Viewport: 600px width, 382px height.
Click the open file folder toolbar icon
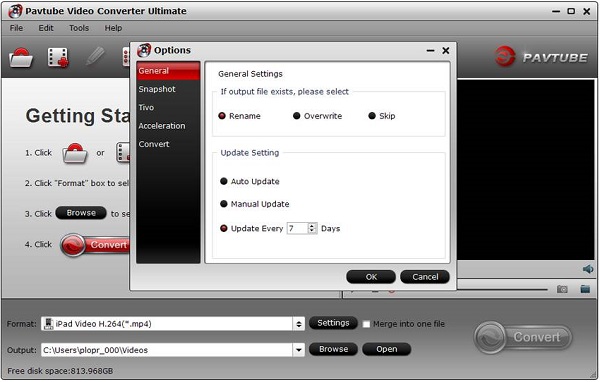[21, 58]
